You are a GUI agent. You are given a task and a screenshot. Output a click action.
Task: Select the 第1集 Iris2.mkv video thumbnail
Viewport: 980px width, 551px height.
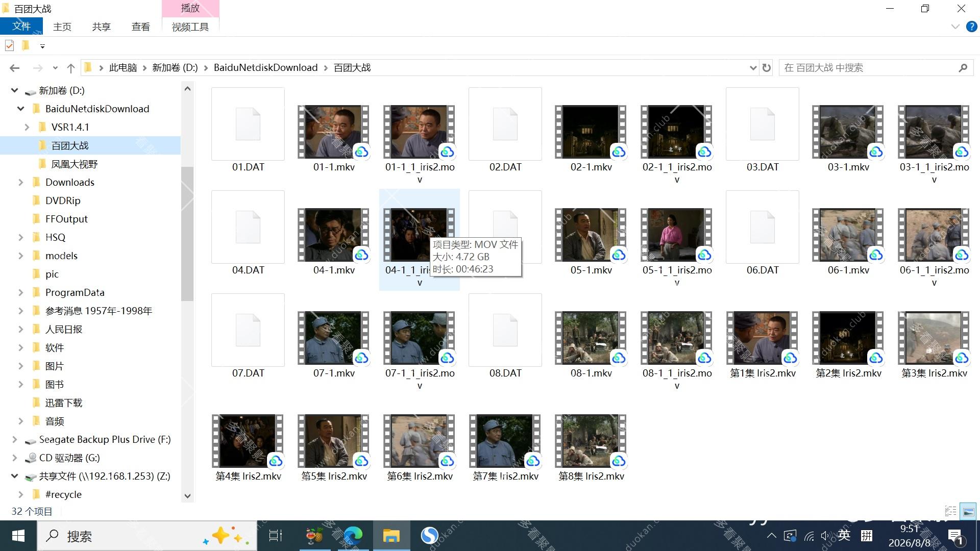(x=763, y=338)
